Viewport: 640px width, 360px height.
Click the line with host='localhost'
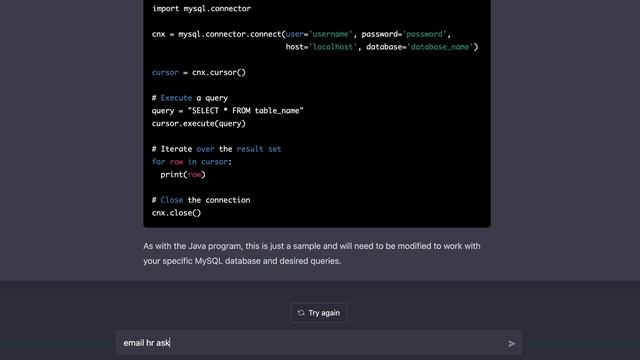click(382, 47)
